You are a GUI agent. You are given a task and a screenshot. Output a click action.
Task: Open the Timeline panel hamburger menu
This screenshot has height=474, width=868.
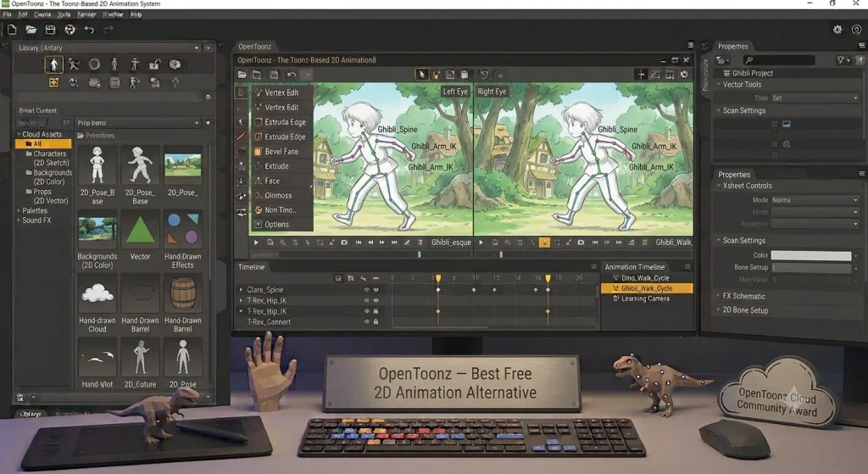pyautogui.click(x=593, y=267)
